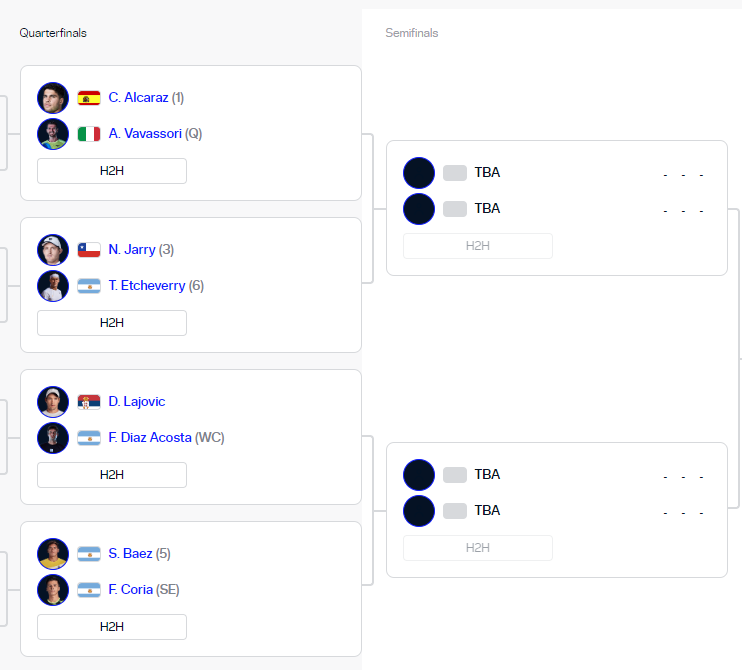Click the Spain flag icon beside Alcaraz
The image size is (742, 670).
tap(89, 98)
